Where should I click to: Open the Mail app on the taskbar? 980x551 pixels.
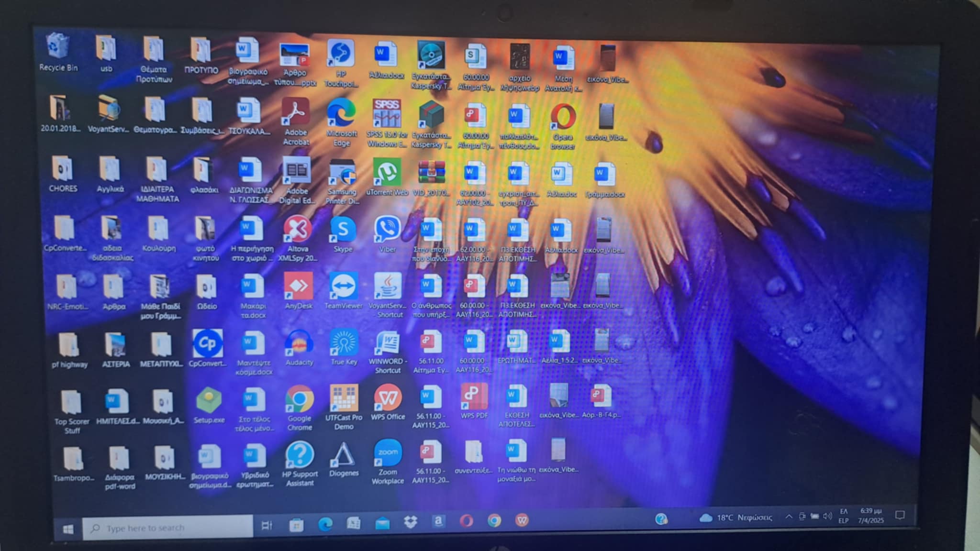point(382,523)
